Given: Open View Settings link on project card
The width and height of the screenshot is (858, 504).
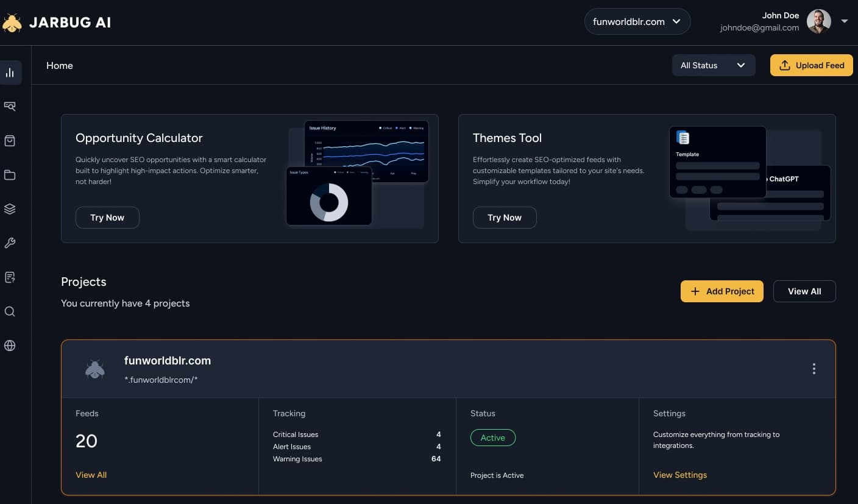Looking at the screenshot, I should (x=679, y=475).
